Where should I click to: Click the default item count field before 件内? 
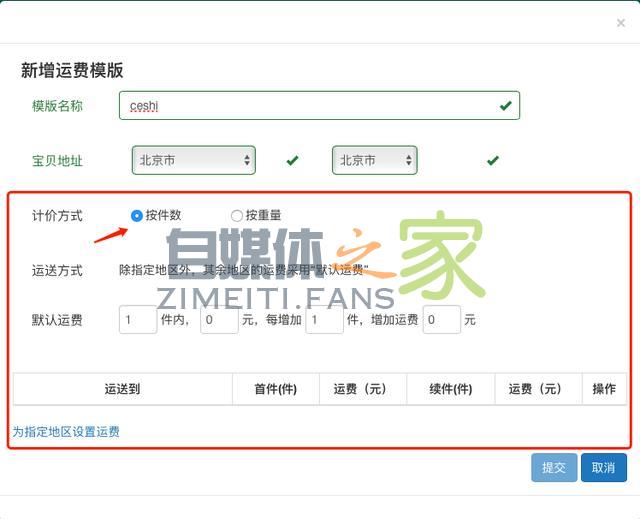(137, 320)
